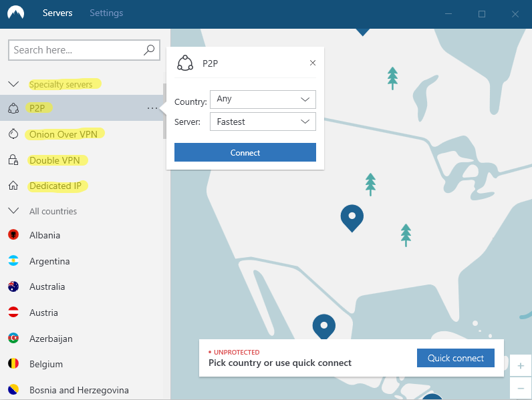532x400 pixels.
Task: Select P2P in the specialty server list
Action: point(82,108)
